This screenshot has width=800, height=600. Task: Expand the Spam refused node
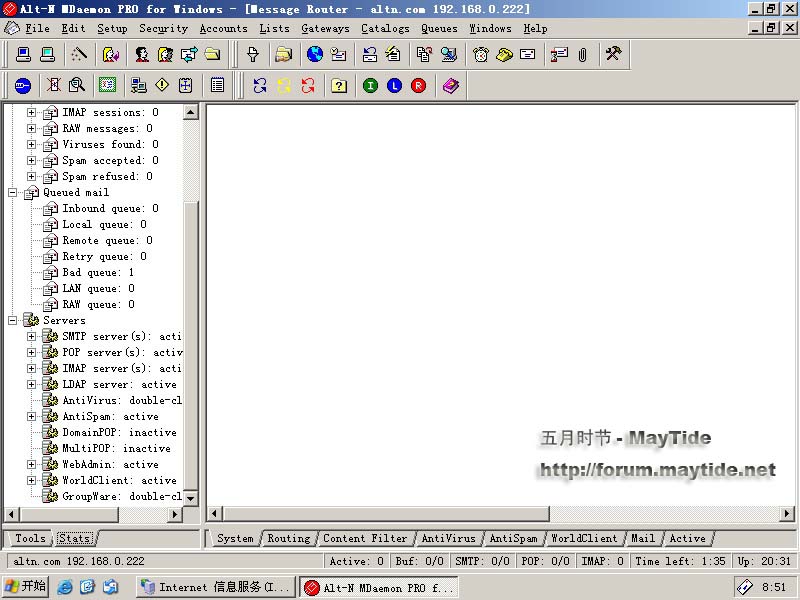(31, 176)
